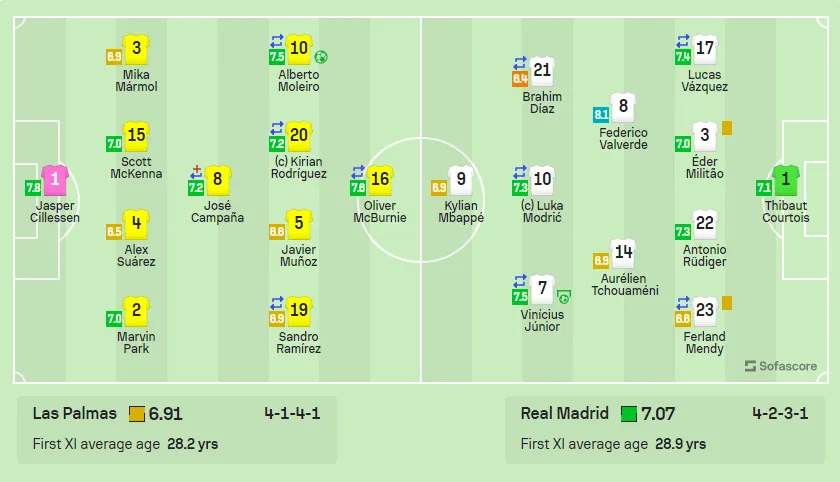Screen dimensions: 840x482
Task: Click substitution arrows icon beside Brahim Díaz
Action: (520, 63)
